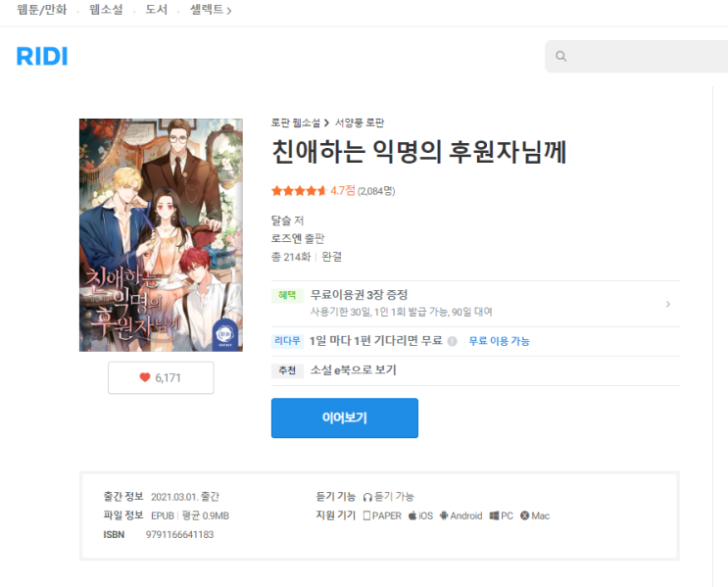Image resolution: width=728 pixels, height=587 pixels.
Task: Click 무료 이용 가능 link
Action: [499, 341]
